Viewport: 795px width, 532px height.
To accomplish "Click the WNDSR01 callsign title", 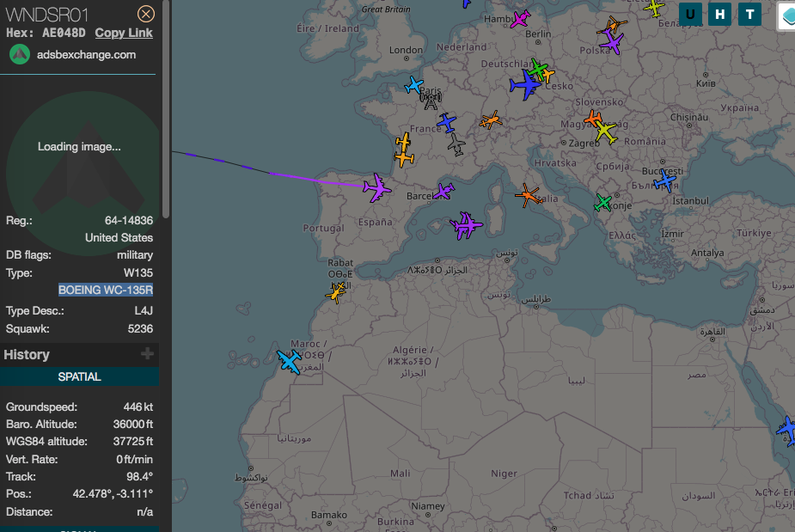I will 46,15.
